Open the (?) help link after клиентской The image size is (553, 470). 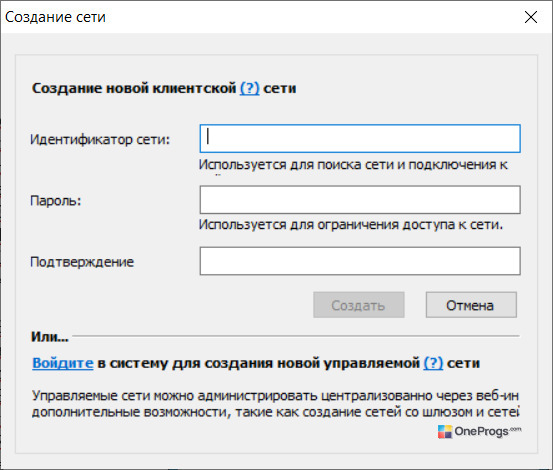pyautogui.click(x=250, y=88)
